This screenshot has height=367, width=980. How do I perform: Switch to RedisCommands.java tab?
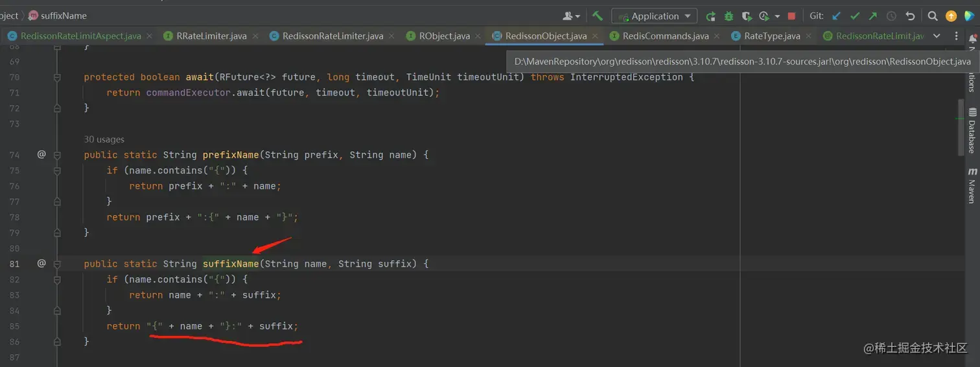pyautogui.click(x=665, y=36)
